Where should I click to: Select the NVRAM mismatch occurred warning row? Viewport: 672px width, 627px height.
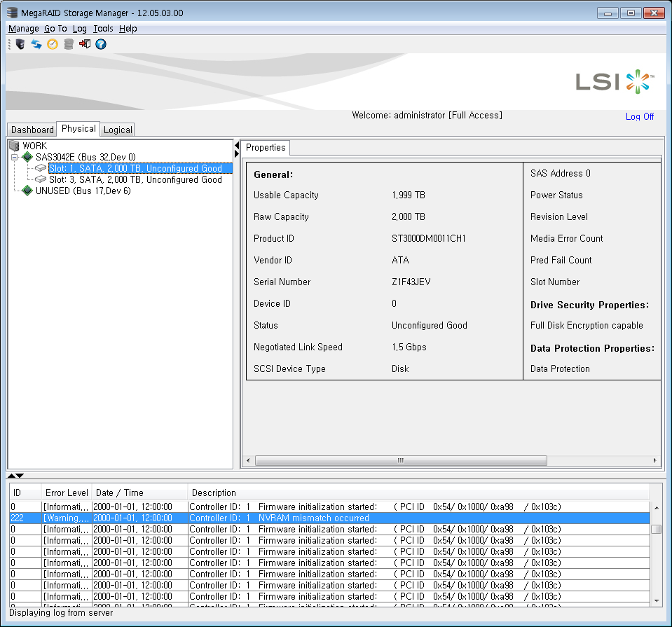tap(329, 518)
